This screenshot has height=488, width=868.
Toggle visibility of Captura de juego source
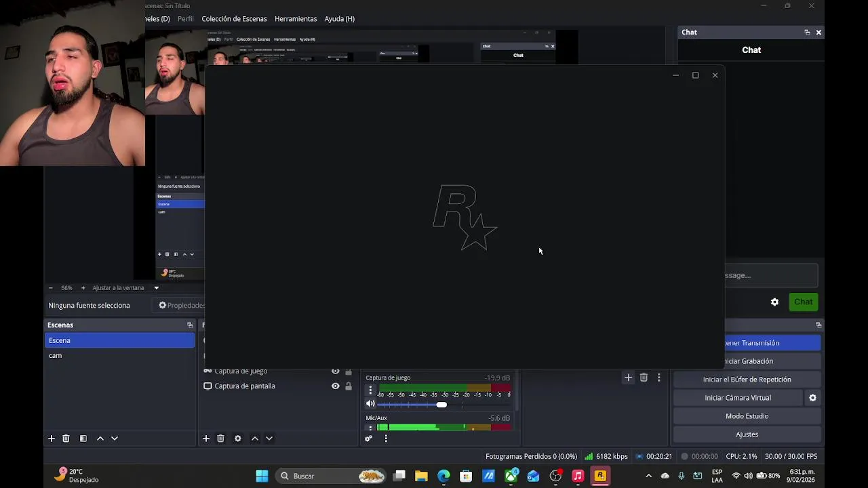pyautogui.click(x=335, y=371)
